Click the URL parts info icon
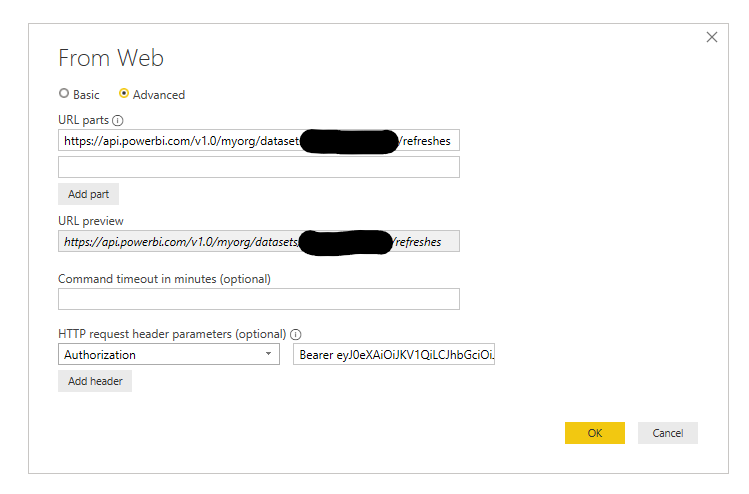 click(x=118, y=120)
